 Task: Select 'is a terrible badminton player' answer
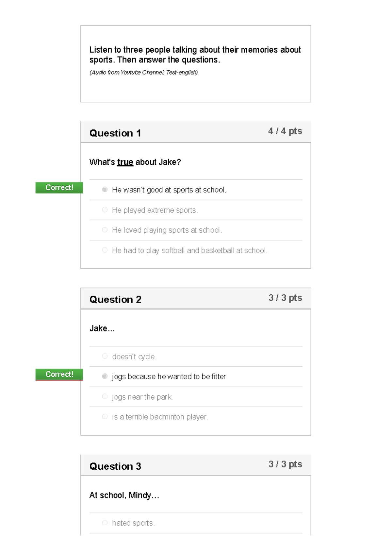click(x=105, y=416)
